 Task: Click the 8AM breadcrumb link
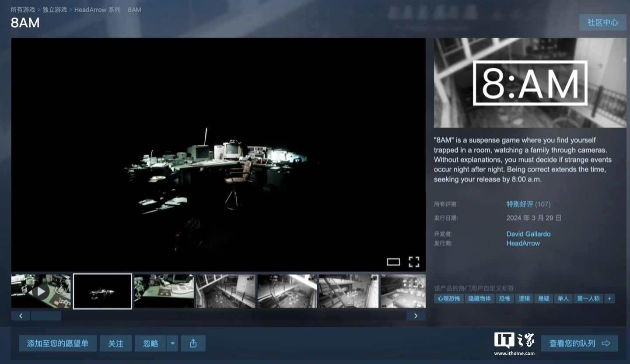[134, 10]
